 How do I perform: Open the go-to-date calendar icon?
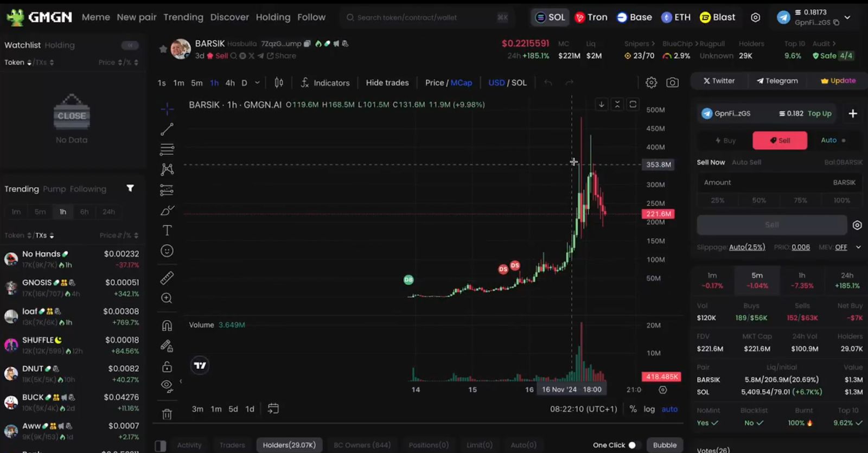pyautogui.click(x=273, y=409)
